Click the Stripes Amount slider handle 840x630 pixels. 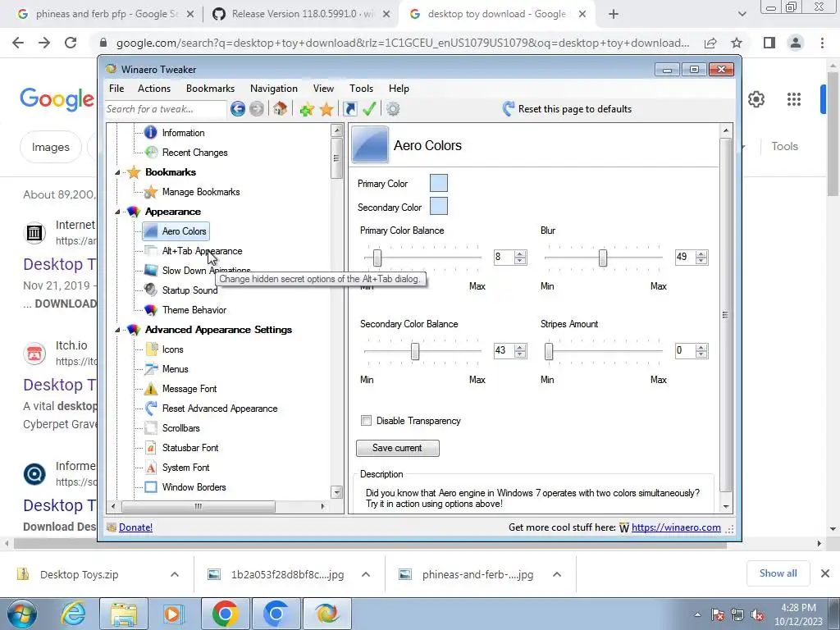point(549,351)
